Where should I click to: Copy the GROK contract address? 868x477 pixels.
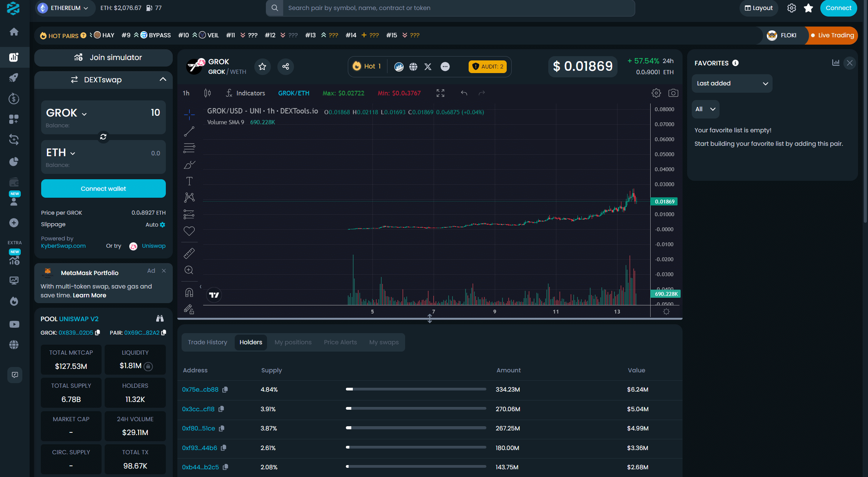(98, 332)
